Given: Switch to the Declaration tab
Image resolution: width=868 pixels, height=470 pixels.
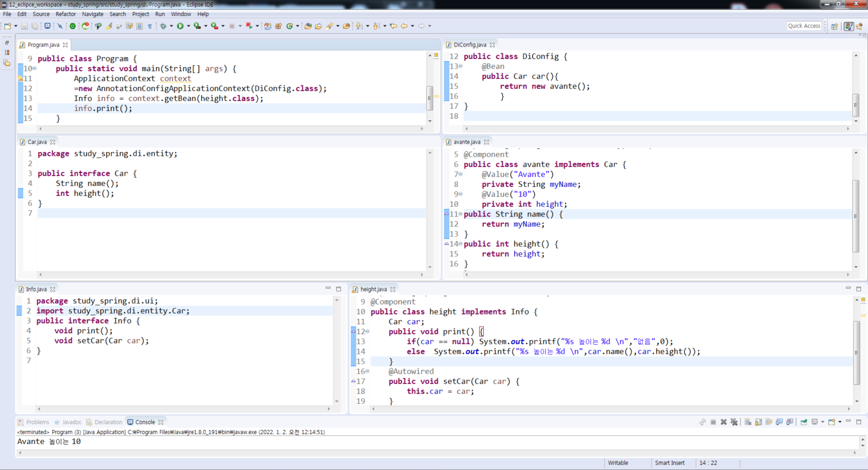Looking at the screenshot, I should [x=104, y=422].
